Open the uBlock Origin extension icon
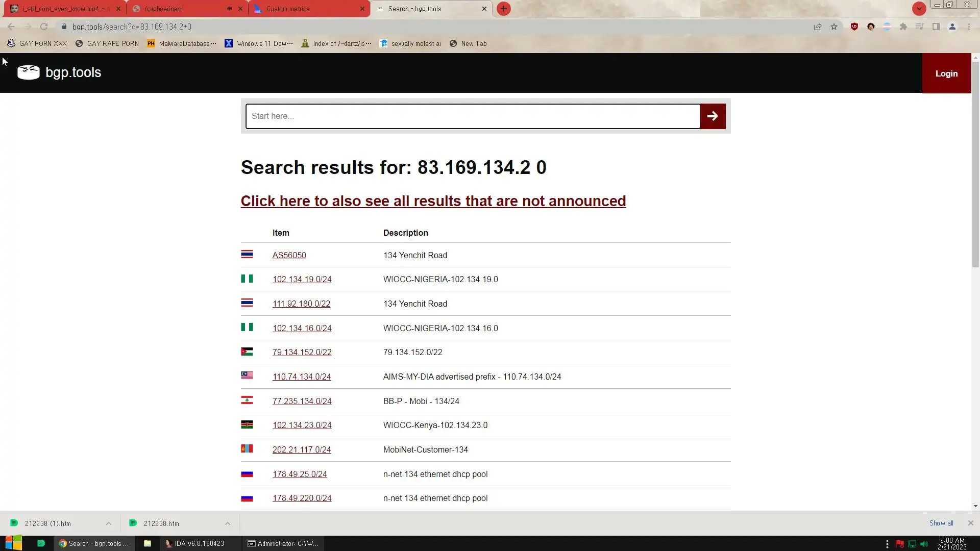Image resolution: width=980 pixels, height=551 pixels. (854, 27)
